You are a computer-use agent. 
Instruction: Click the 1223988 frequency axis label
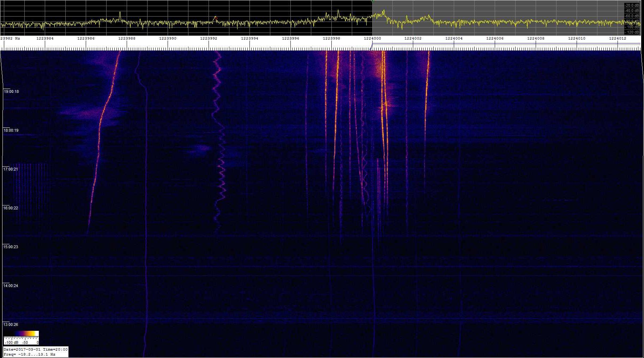click(x=127, y=38)
